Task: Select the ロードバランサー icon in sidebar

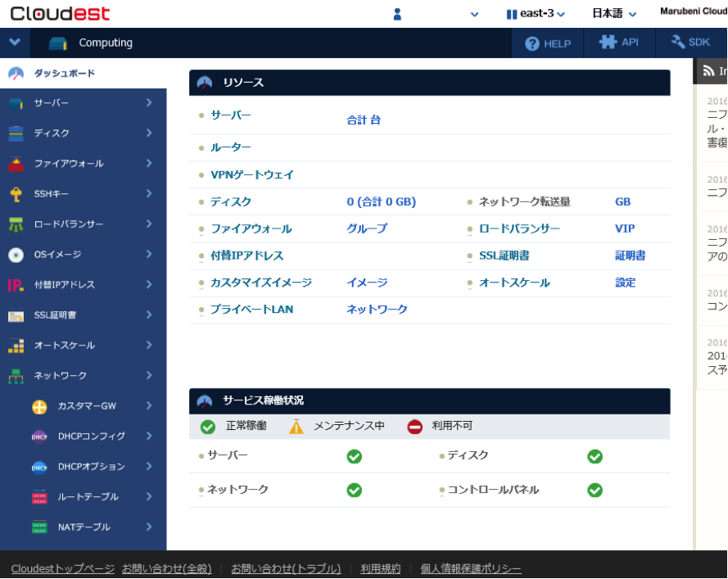Action: coord(15,224)
